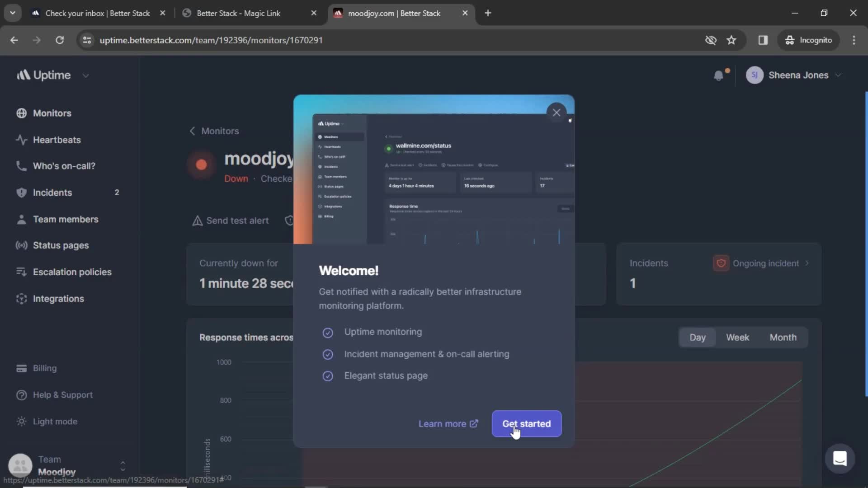Click the Escalation policies sidebar icon
Screen dimensions: 868x488
pos(20,272)
